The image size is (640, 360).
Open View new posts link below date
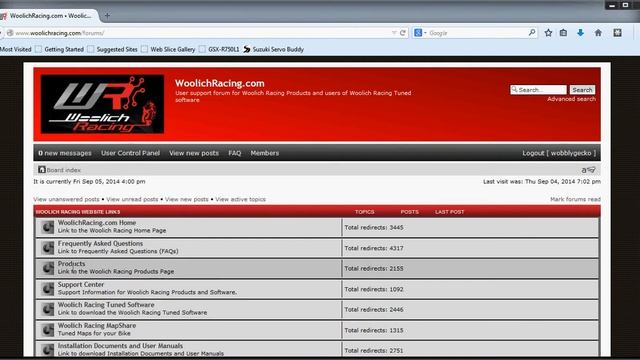(187, 200)
